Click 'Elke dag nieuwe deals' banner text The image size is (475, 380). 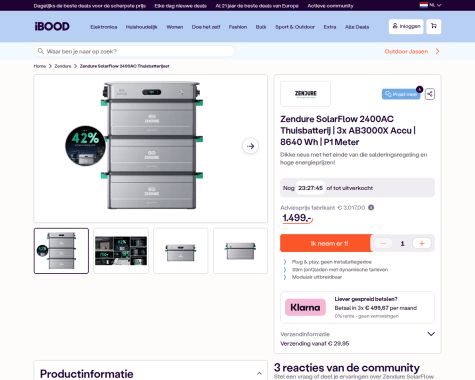180,6
